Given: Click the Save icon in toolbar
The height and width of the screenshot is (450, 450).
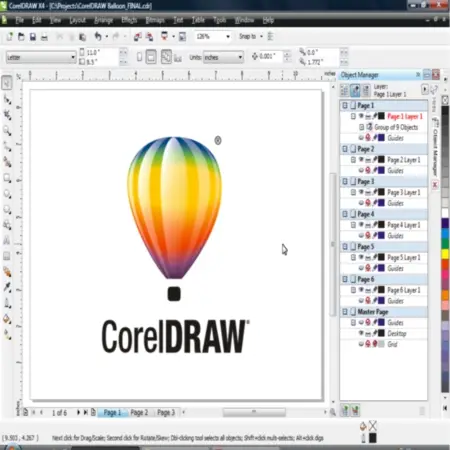Looking at the screenshot, I should [32, 37].
